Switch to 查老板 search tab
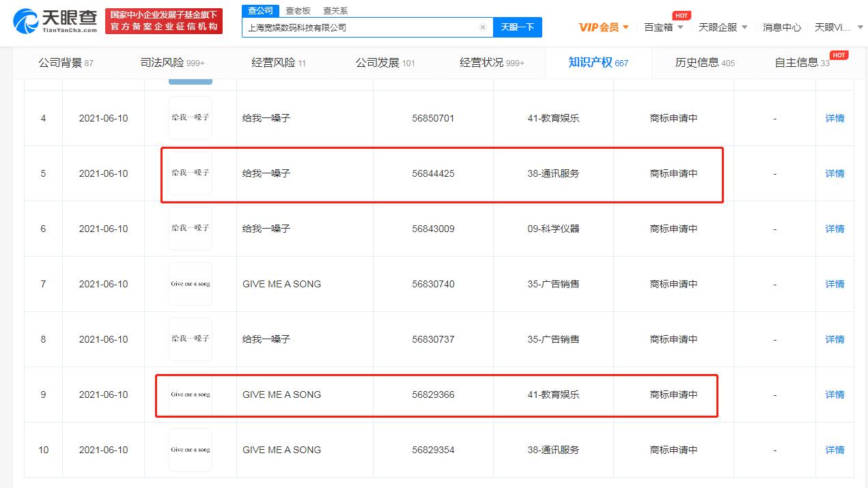Screen dimensions: 868x488 tap(298, 10)
